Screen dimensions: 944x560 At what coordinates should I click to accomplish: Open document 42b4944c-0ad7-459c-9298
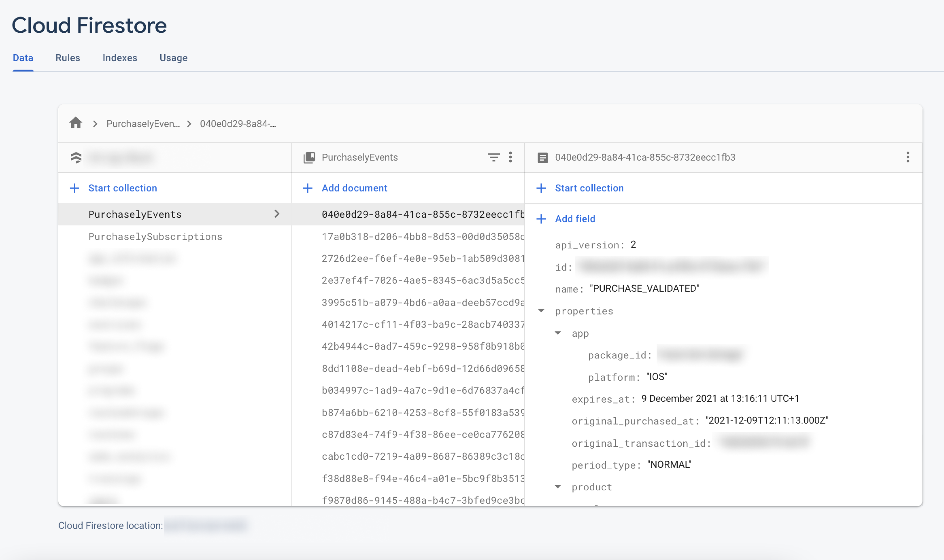point(408,346)
